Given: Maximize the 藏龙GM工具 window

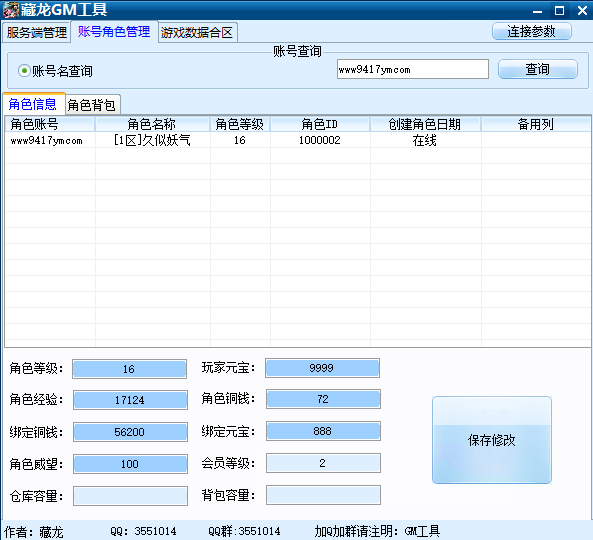Looking at the screenshot, I should [x=559, y=11].
